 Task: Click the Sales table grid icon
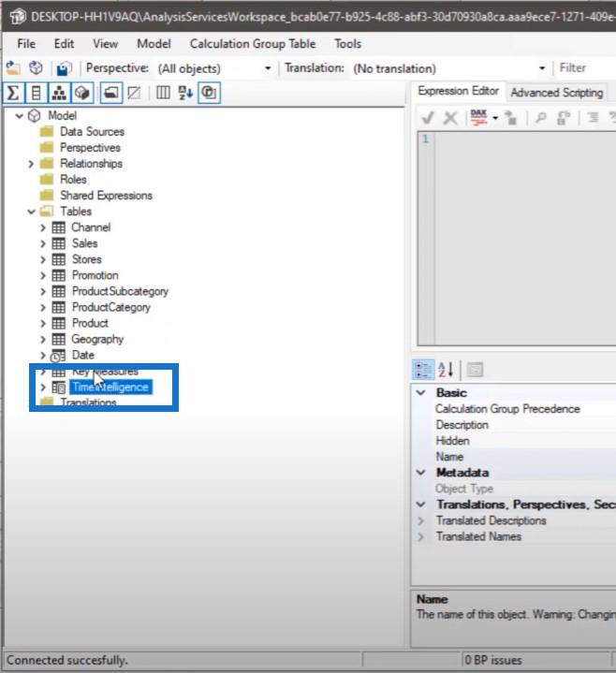pyautogui.click(x=59, y=243)
